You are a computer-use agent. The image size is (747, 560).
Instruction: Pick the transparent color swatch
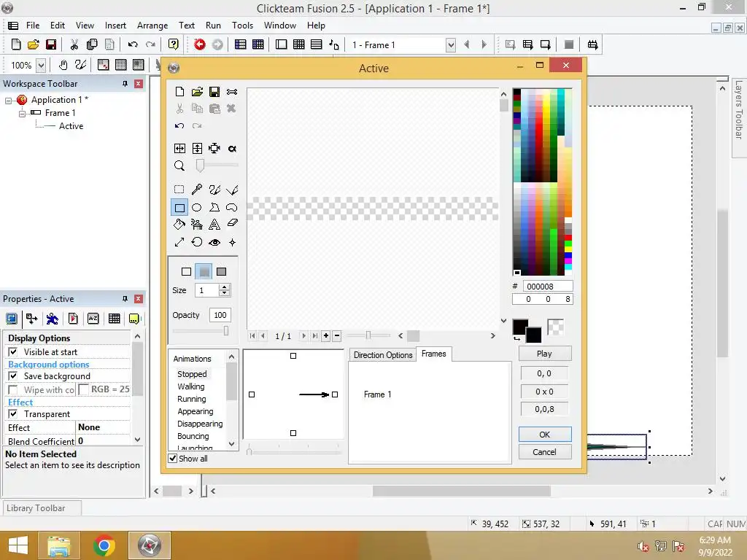pyautogui.click(x=555, y=327)
